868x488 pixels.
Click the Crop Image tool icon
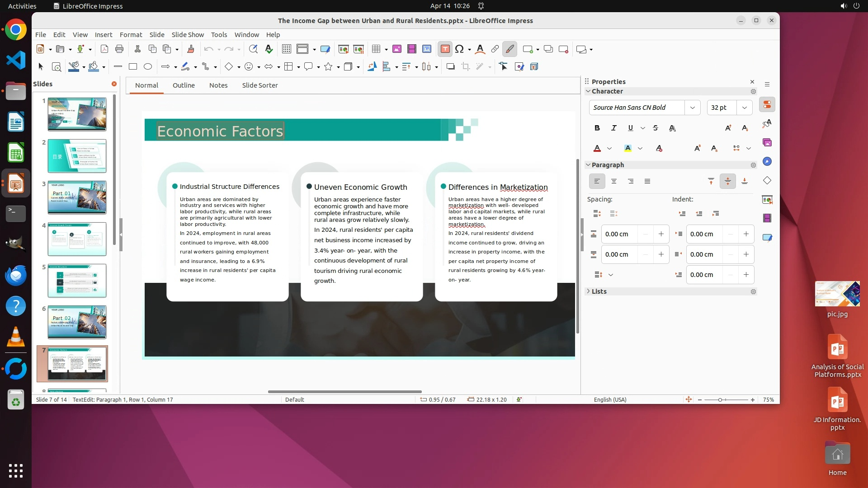[x=465, y=67]
